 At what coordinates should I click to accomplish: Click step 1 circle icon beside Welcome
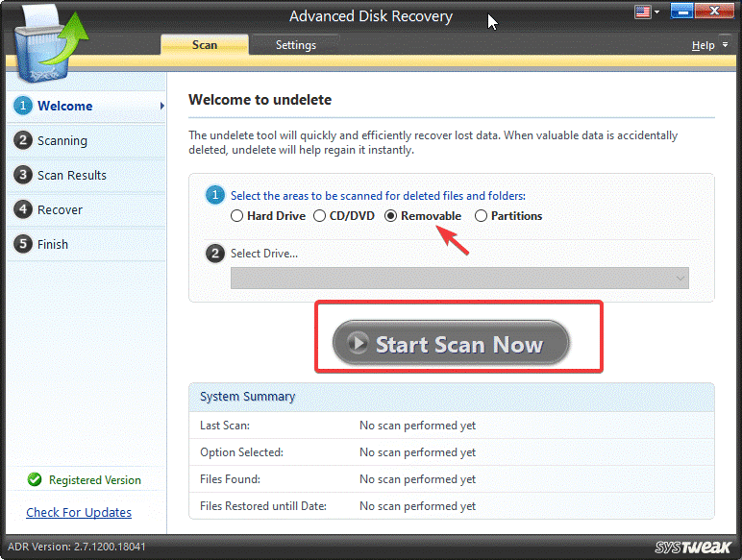coord(23,106)
